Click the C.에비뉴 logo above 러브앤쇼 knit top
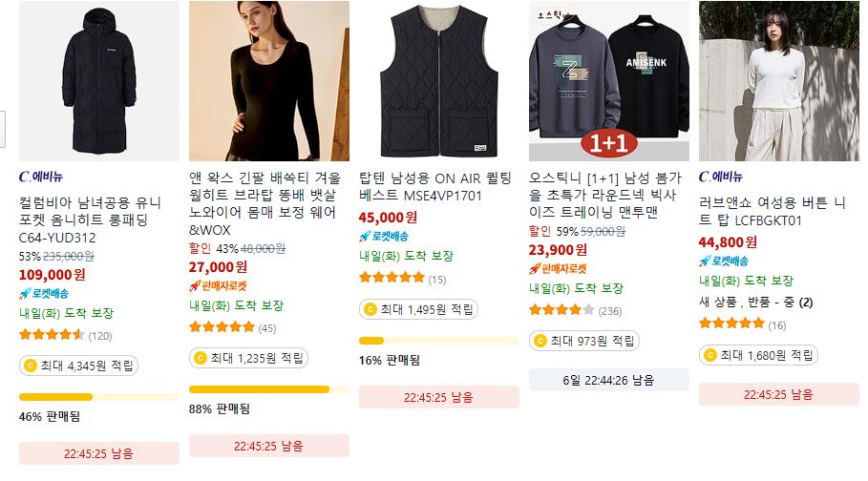The height and width of the screenshot is (481, 868). [x=721, y=177]
